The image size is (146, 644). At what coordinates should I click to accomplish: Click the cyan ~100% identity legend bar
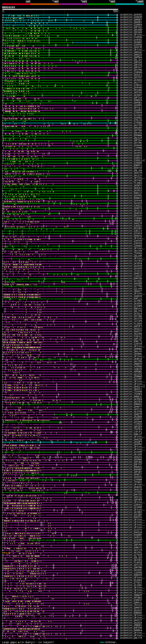(x=130, y=4)
